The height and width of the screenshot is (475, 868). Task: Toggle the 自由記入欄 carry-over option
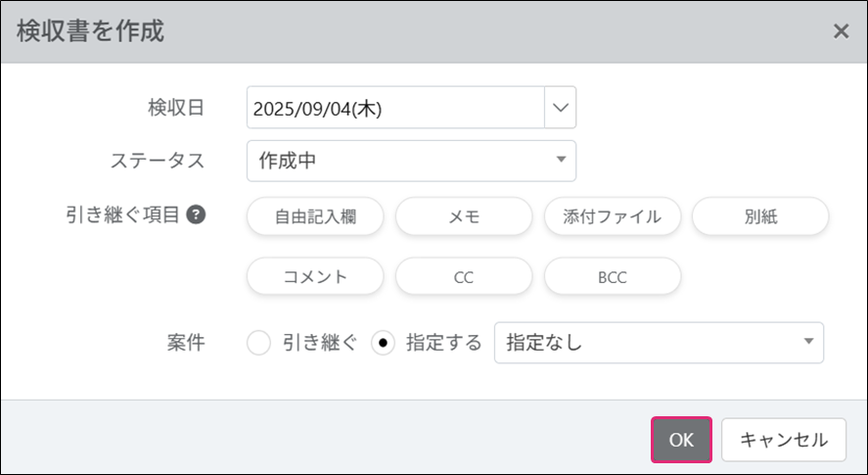pyautogui.click(x=315, y=217)
